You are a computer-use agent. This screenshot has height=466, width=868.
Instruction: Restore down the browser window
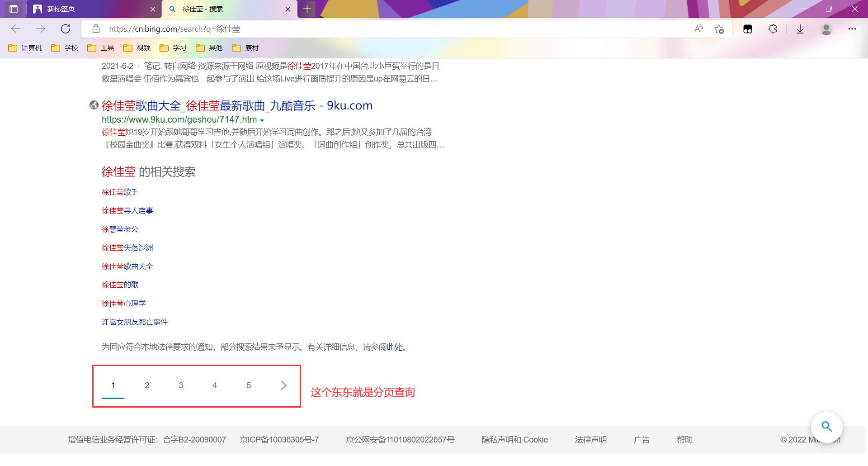(x=829, y=9)
